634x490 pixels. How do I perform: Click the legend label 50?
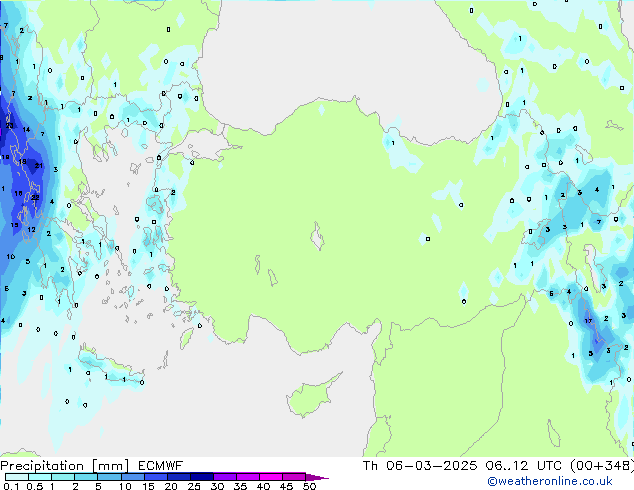pyautogui.click(x=309, y=486)
